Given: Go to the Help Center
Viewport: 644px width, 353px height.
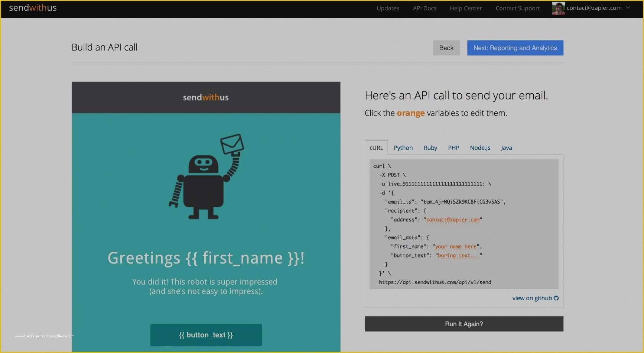Looking at the screenshot, I should coord(466,8).
